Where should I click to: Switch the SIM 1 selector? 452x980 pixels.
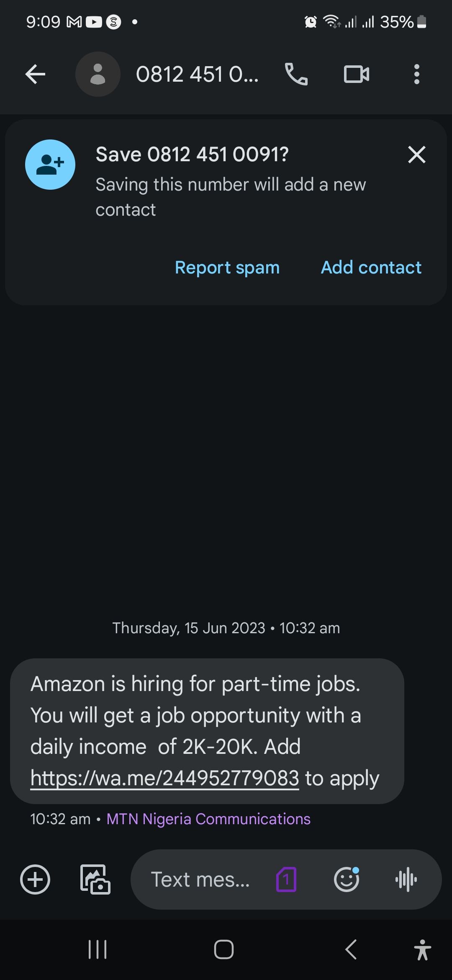pyautogui.click(x=286, y=879)
